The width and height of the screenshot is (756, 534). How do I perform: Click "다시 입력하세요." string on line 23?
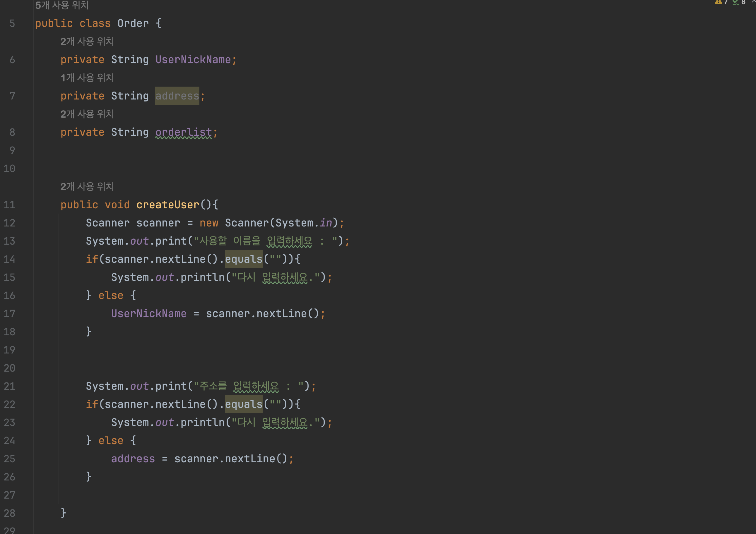(x=276, y=422)
